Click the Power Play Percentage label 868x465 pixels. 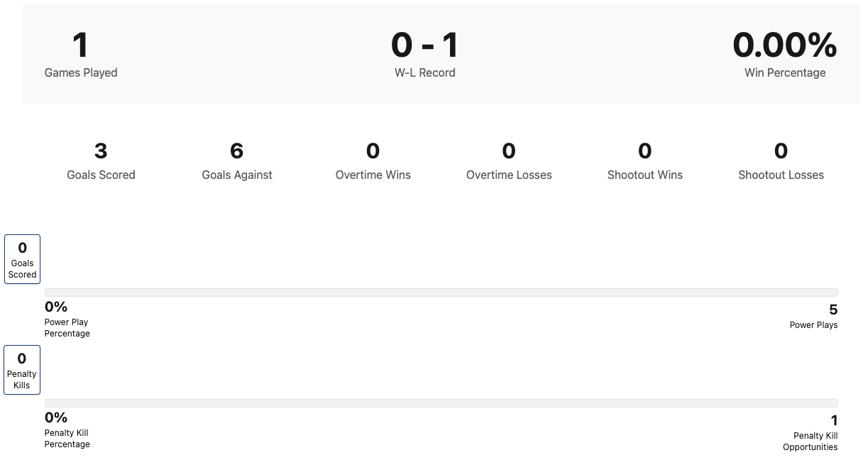coord(67,327)
